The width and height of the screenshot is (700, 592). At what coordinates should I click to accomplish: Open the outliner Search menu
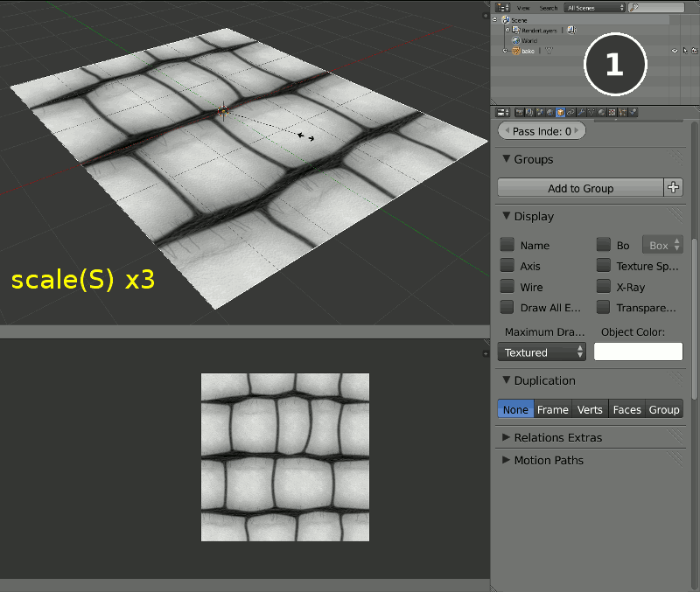point(549,7)
